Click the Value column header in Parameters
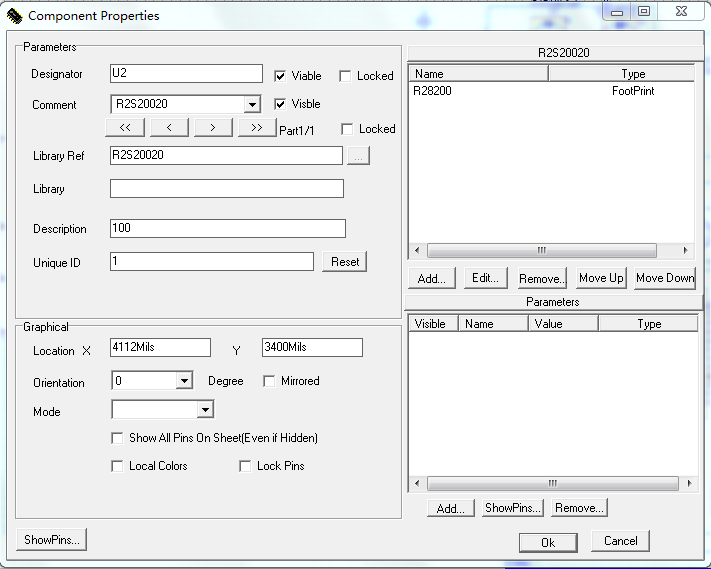Screen dimensions: 711x569 563,324
